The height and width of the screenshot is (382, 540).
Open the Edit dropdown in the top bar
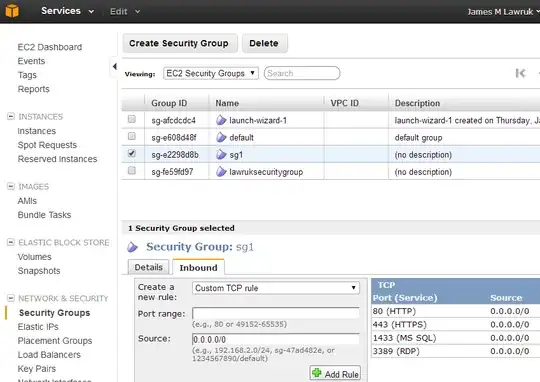click(x=125, y=11)
